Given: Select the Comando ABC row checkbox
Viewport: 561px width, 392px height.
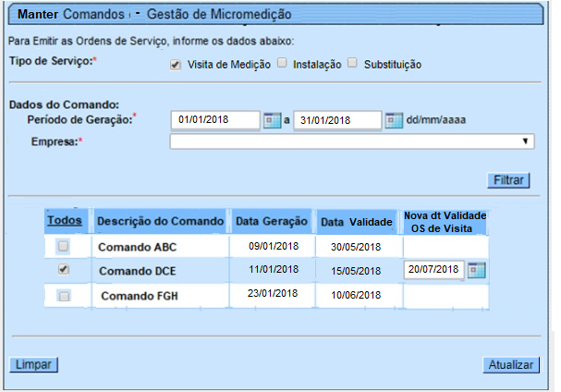Looking at the screenshot, I should coord(64,246).
